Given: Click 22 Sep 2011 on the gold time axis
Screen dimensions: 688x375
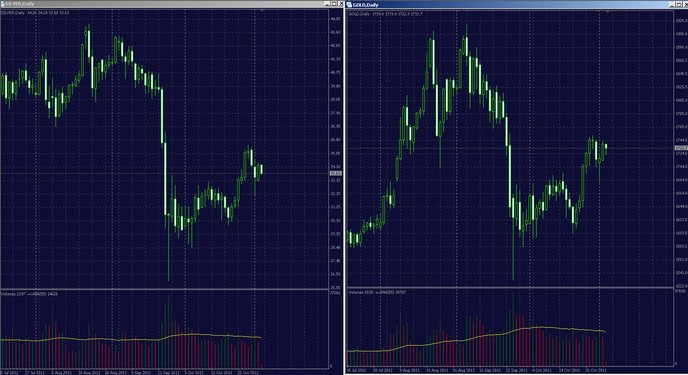Looking at the screenshot, I should coord(516,370).
